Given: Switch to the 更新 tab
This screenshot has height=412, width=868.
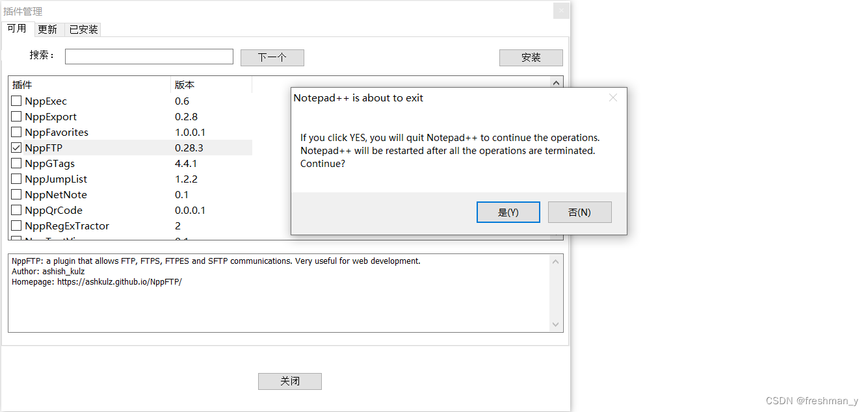Looking at the screenshot, I should tap(48, 29).
